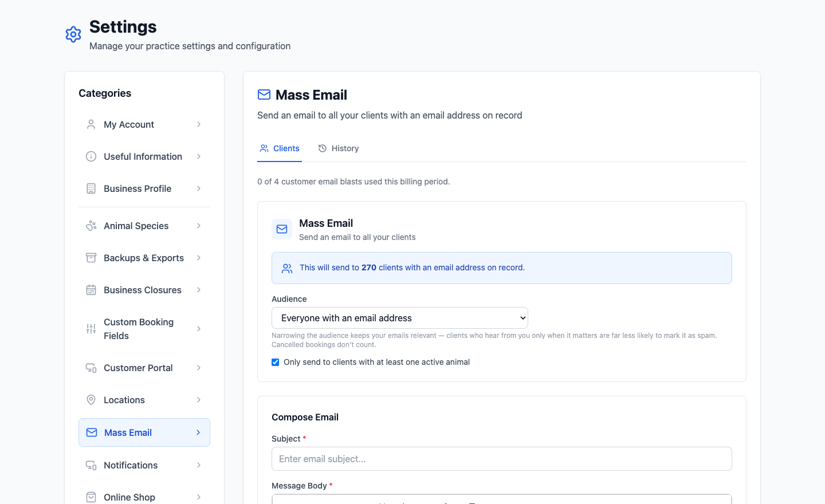Click the Subject input field
Viewport: 825px width, 504px height.
pyautogui.click(x=502, y=459)
